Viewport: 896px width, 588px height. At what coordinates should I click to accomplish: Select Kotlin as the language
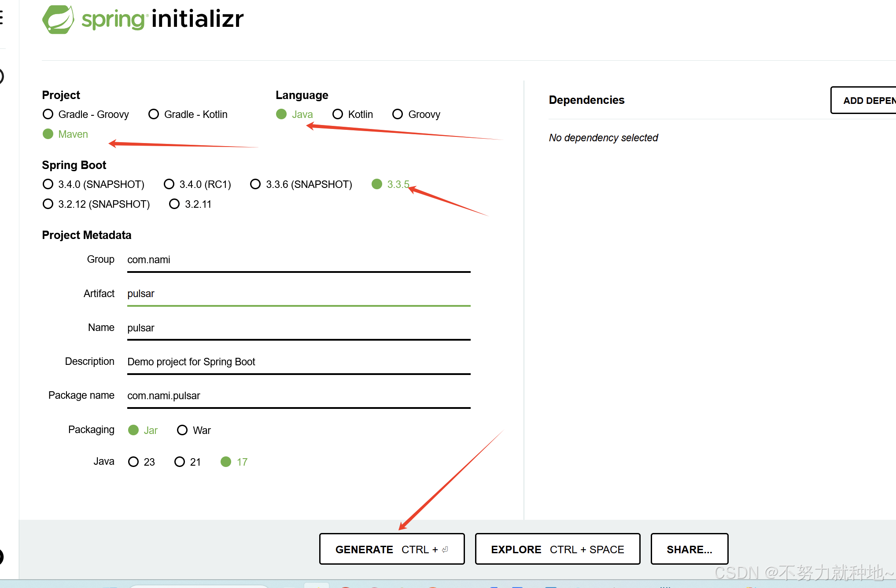(338, 114)
